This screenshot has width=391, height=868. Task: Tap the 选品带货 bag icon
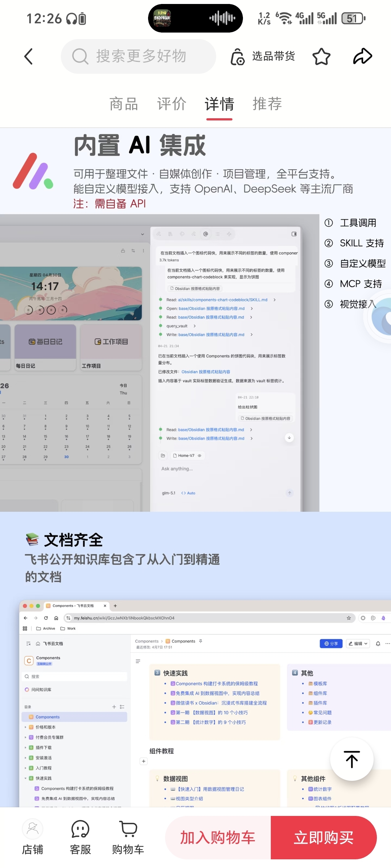[237, 56]
